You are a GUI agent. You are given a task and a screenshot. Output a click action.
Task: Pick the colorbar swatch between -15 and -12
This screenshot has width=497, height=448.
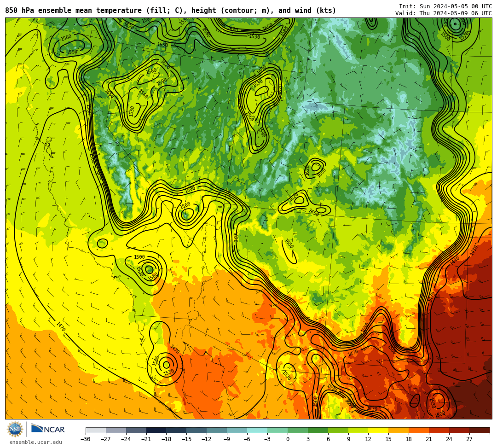pos(197,430)
